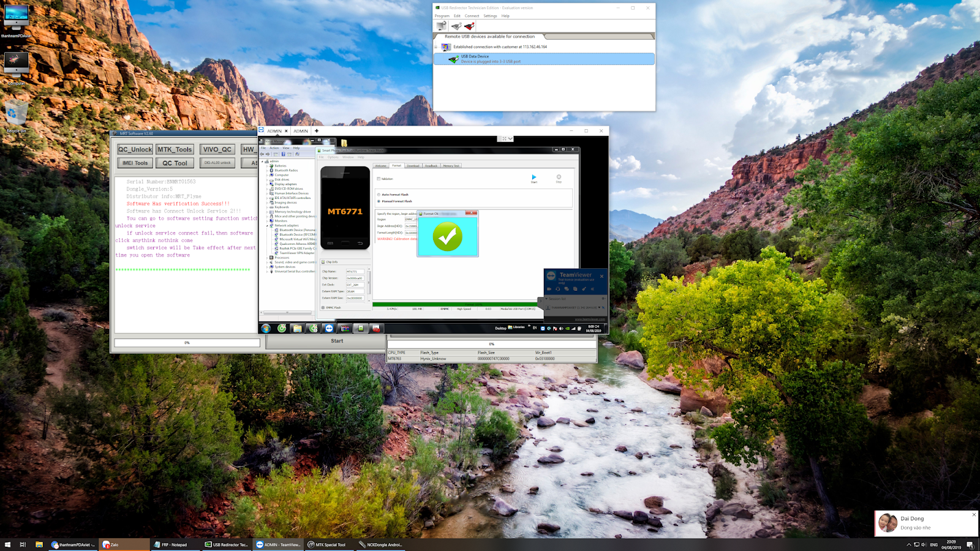Open the Program menu in USB Redirector
The height and width of the screenshot is (551, 980).
442,16
